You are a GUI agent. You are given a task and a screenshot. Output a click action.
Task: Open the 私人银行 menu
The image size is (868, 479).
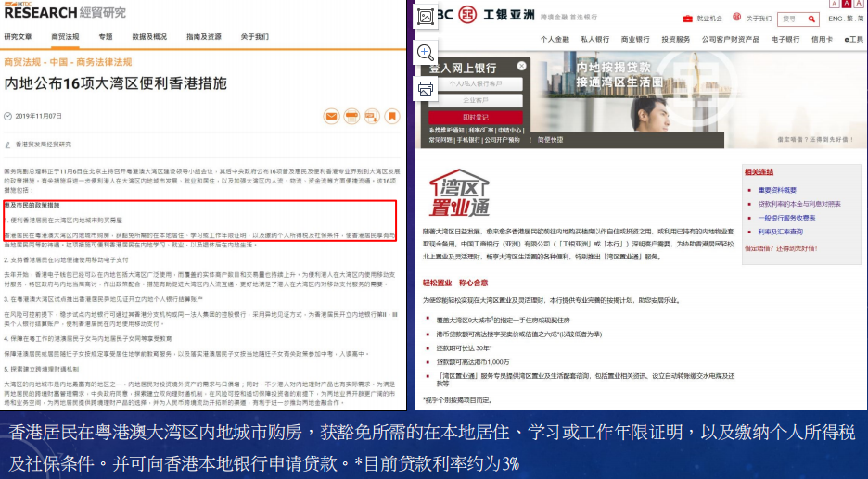click(x=595, y=39)
